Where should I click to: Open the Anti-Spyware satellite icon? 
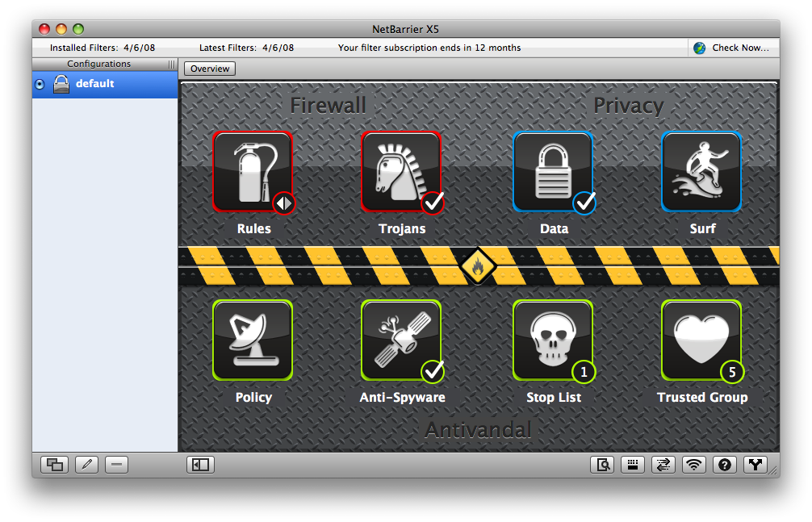tap(401, 340)
